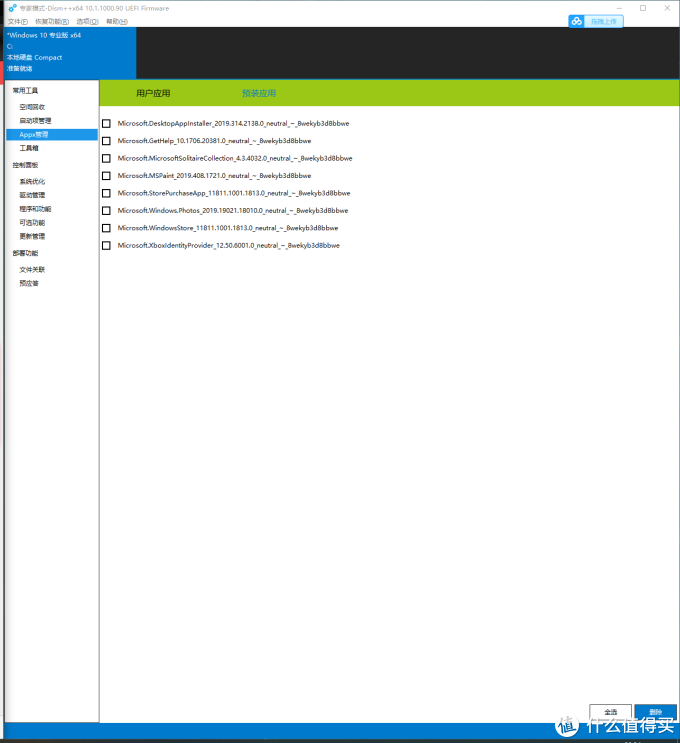
Task: Click the Baidu cloud upload icon
Action: [x=576, y=21]
